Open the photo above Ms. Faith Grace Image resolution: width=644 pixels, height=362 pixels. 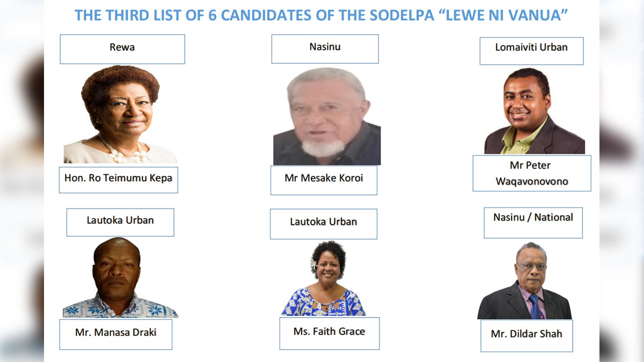coord(324,278)
